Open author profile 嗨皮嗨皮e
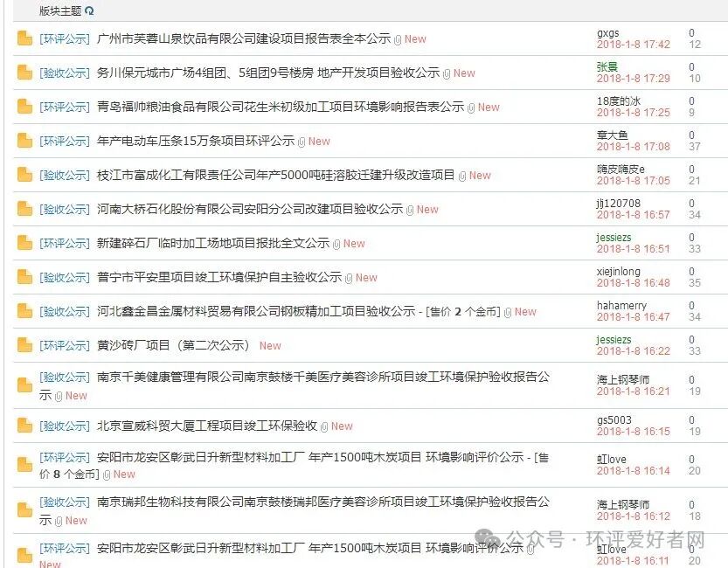This screenshot has height=568, width=728. point(621,169)
